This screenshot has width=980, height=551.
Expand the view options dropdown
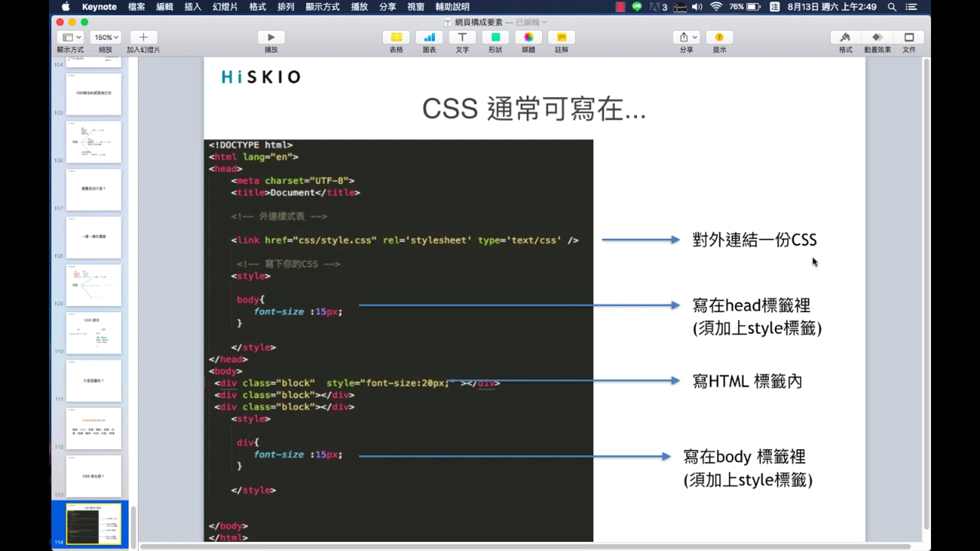(70, 37)
